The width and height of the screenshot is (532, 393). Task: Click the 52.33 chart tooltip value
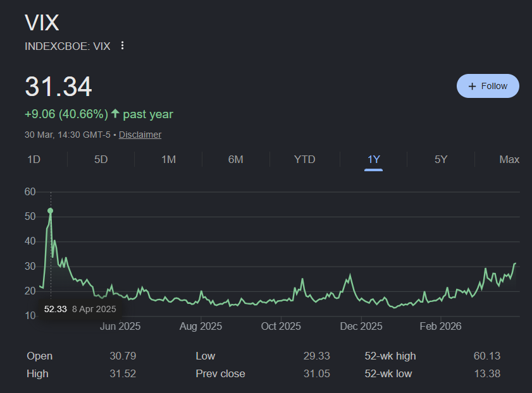[x=56, y=309]
